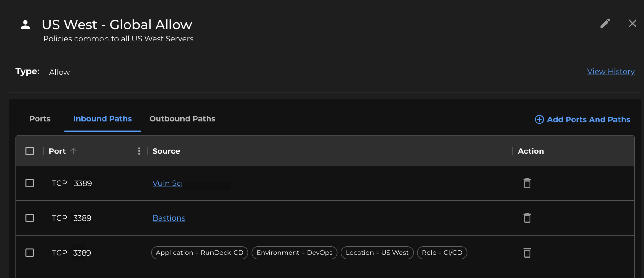This screenshot has height=278, width=644.
Task: Check the Vuln Scanner row checkbox
Action: 30,183
